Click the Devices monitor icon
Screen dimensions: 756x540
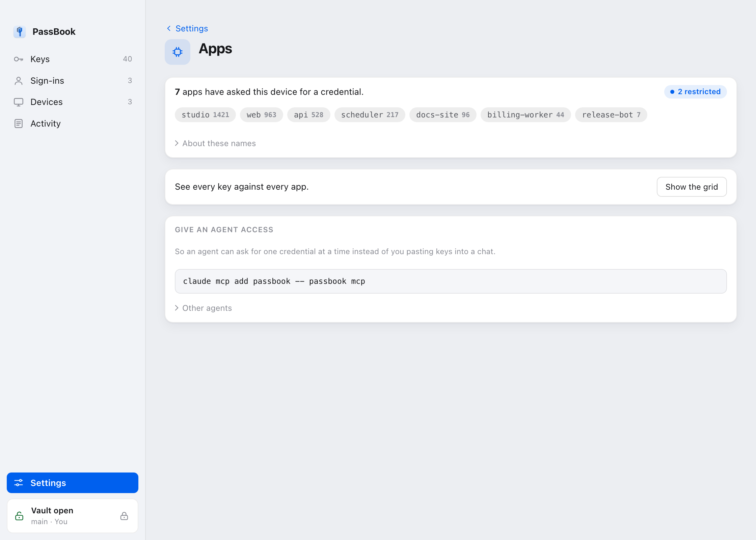(19, 102)
